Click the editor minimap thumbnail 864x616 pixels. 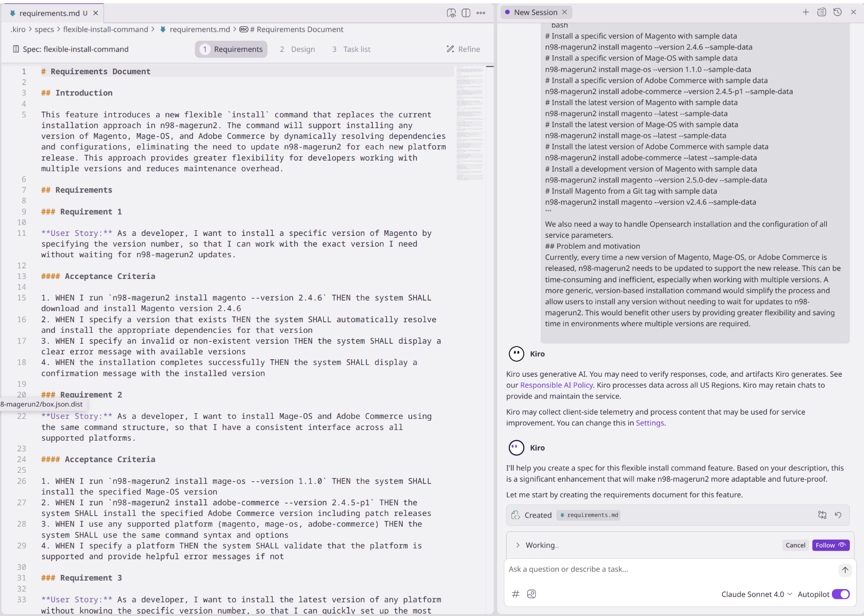[470, 123]
